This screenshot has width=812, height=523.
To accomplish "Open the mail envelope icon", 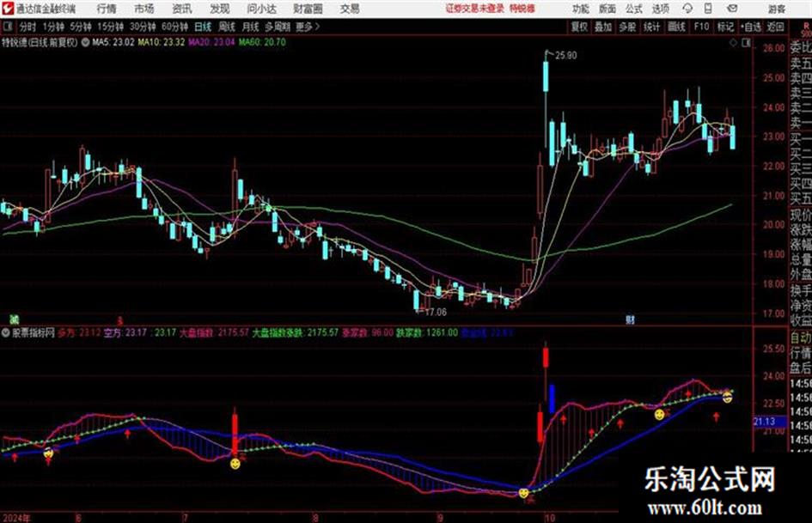I will pyautogui.click(x=732, y=9).
